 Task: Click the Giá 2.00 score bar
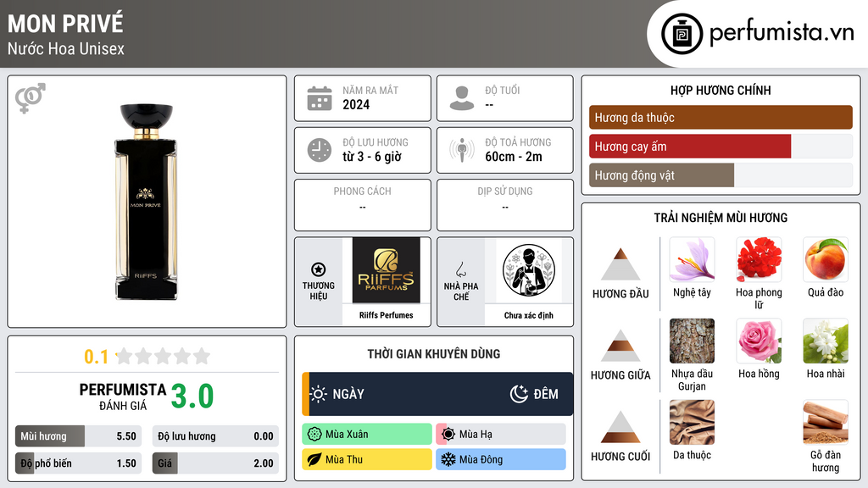pyautogui.click(x=215, y=463)
